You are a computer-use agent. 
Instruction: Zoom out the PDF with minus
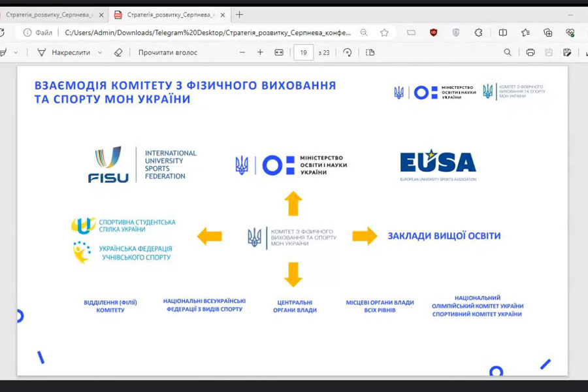point(242,52)
